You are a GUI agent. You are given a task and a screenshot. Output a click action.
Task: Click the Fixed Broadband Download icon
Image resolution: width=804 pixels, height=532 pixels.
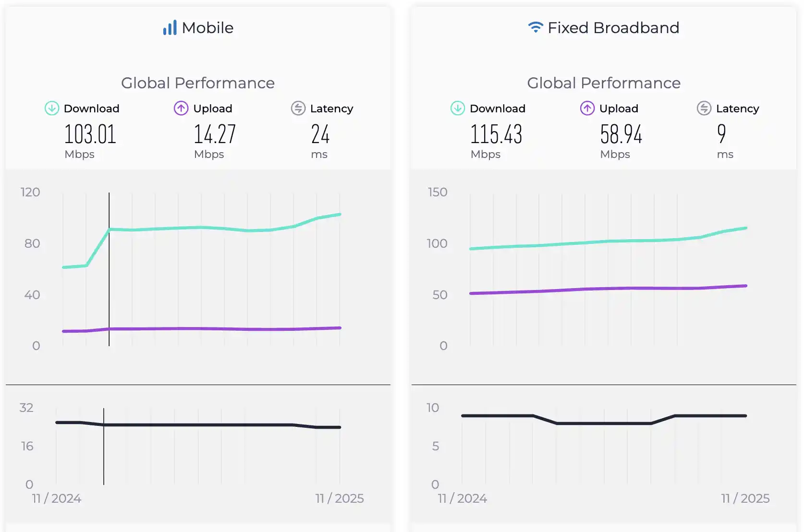458,109
